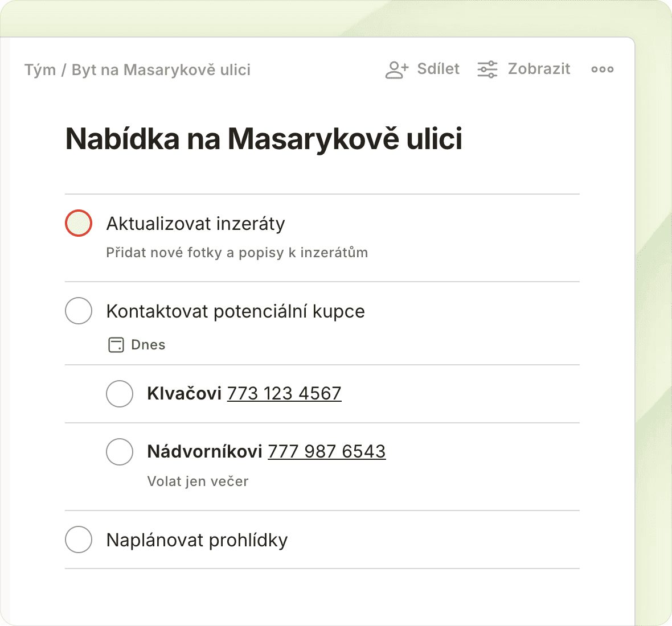Open the three-dot more options menu
This screenshot has height=626, width=672.
[x=602, y=69]
